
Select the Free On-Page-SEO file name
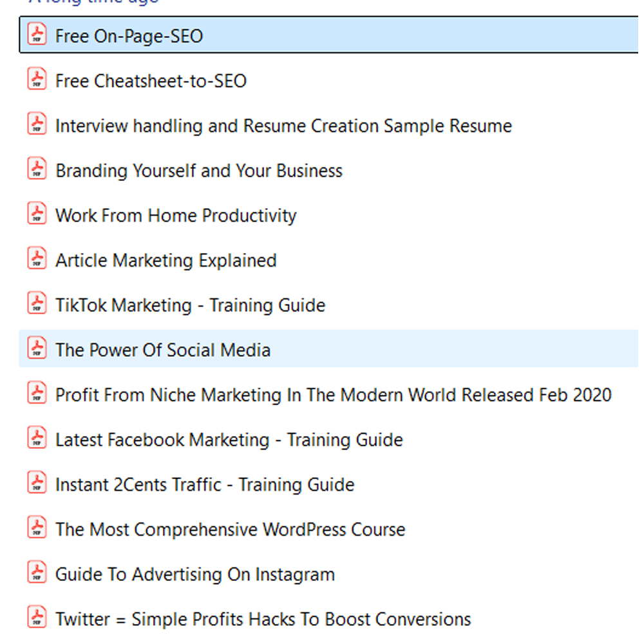coord(129,36)
